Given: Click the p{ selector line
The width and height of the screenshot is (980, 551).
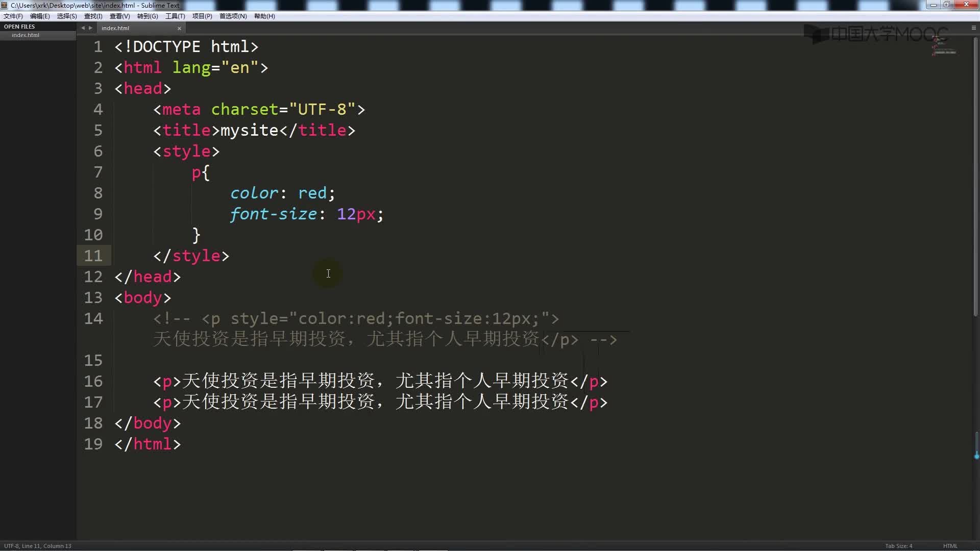Looking at the screenshot, I should pos(201,172).
